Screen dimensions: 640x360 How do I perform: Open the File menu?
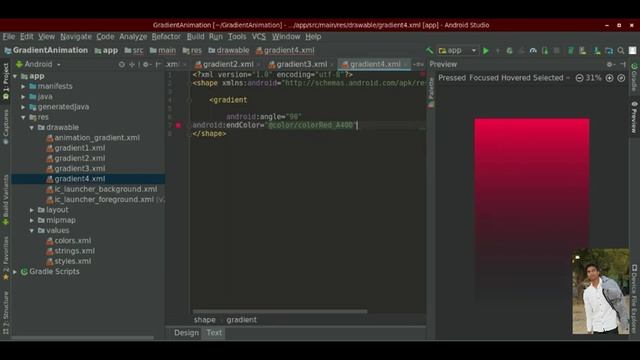pyautogui.click(x=9, y=37)
